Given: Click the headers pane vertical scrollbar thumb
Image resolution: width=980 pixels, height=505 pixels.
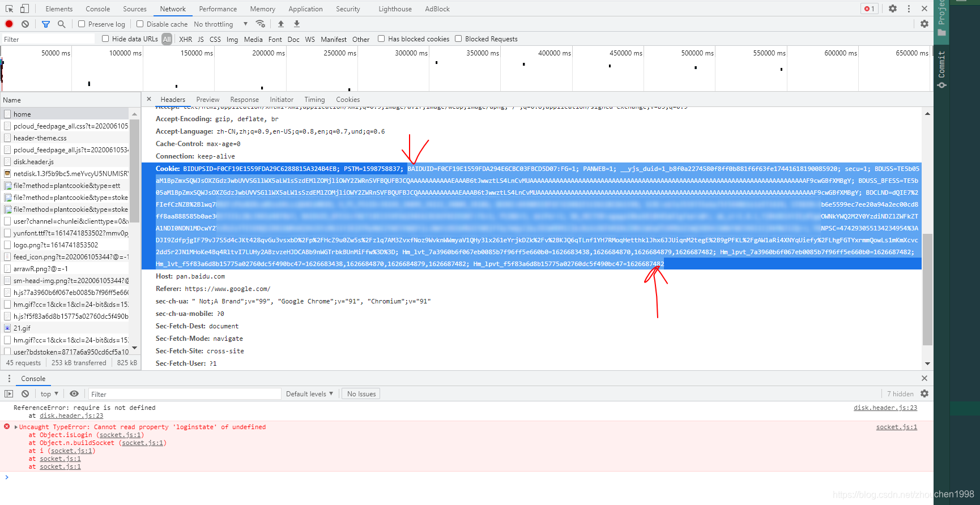Looking at the screenshot, I should click(x=927, y=289).
